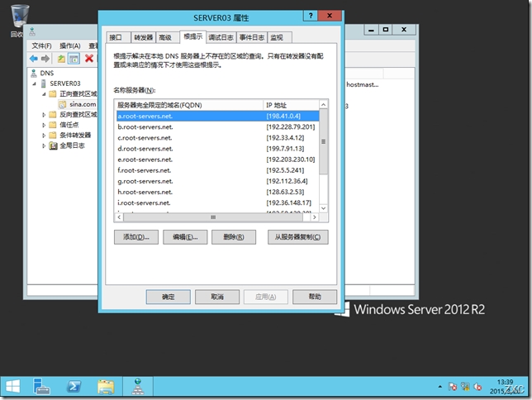Viewport: 532px width, 400px height.
Task: Click the vertical scrollbar thumb of server list
Action: point(323,141)
